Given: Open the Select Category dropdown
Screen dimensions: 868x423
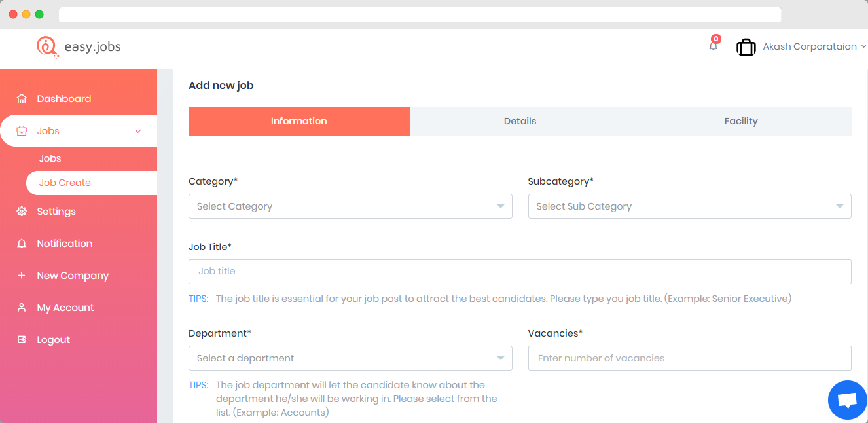Looking at the screenshot, I should pos(350,206).
